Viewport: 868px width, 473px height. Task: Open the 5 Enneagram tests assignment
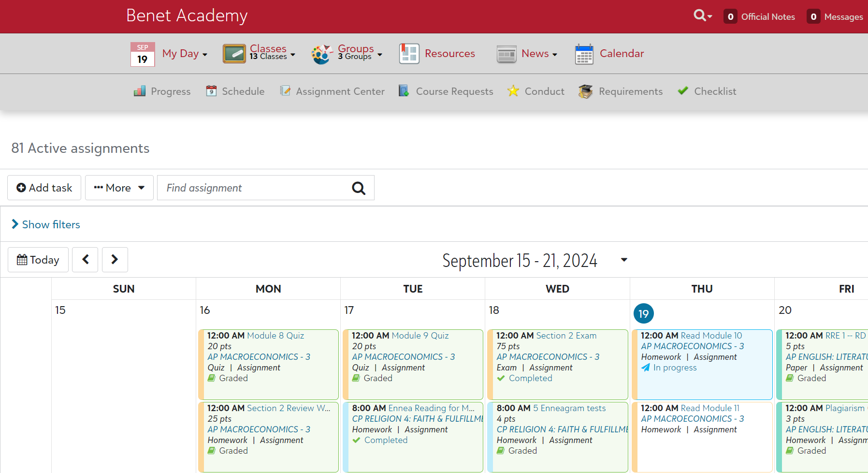click(569, 408)
